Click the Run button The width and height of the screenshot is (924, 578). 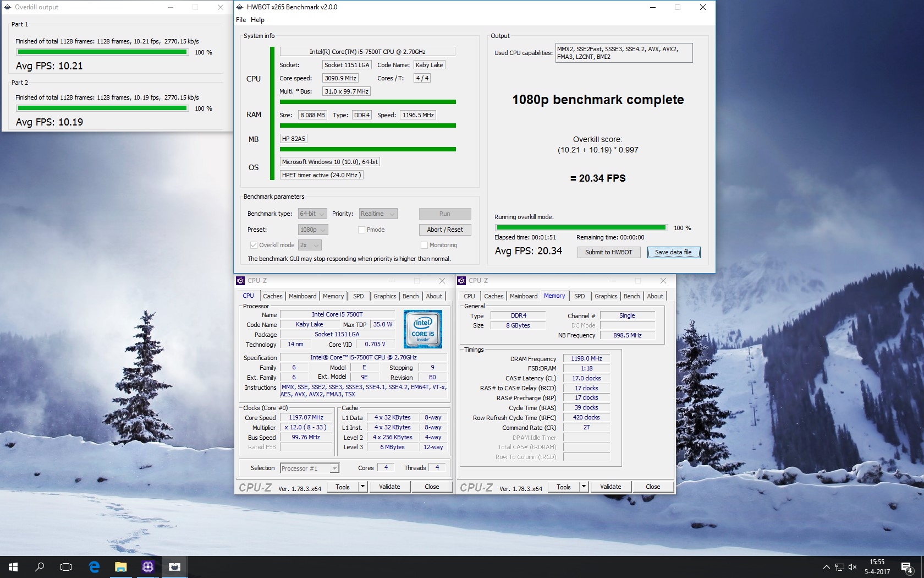(445, 214)
